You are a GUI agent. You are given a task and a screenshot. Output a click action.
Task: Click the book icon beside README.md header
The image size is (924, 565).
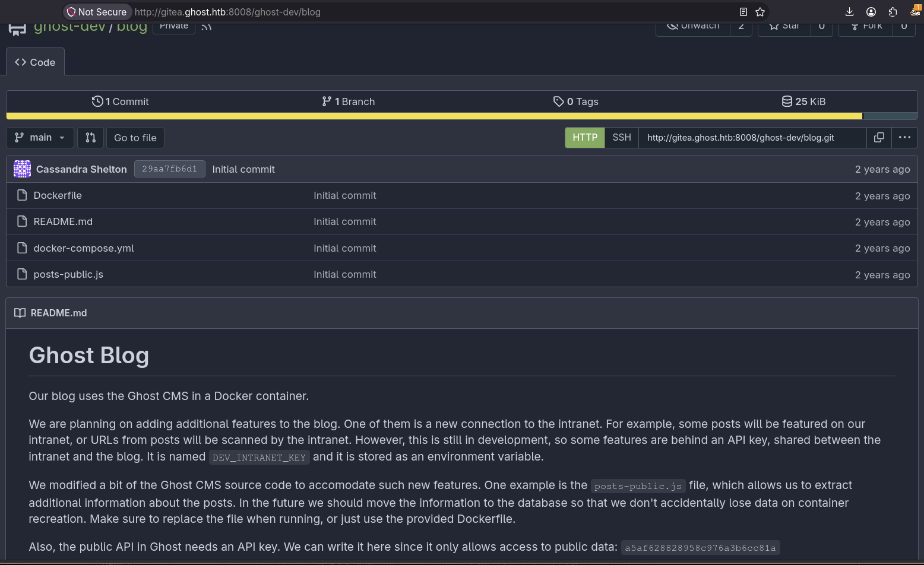[x=20, y=313]
